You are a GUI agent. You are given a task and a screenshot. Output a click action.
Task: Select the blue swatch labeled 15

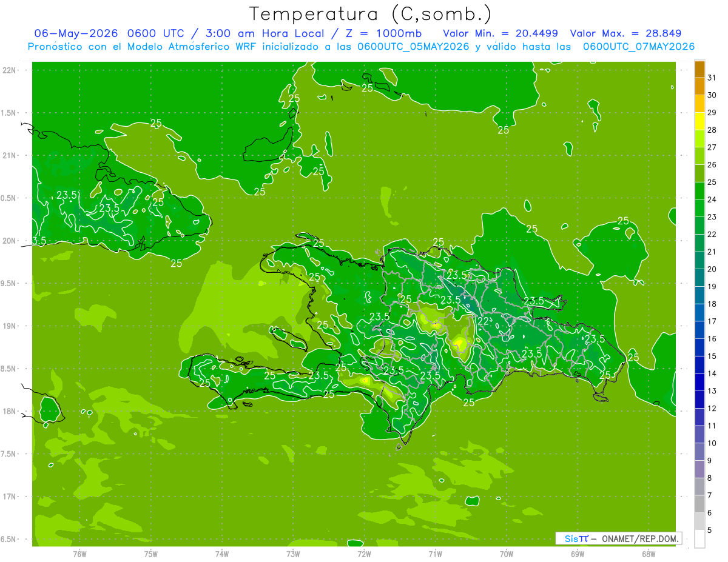point(699,347)
